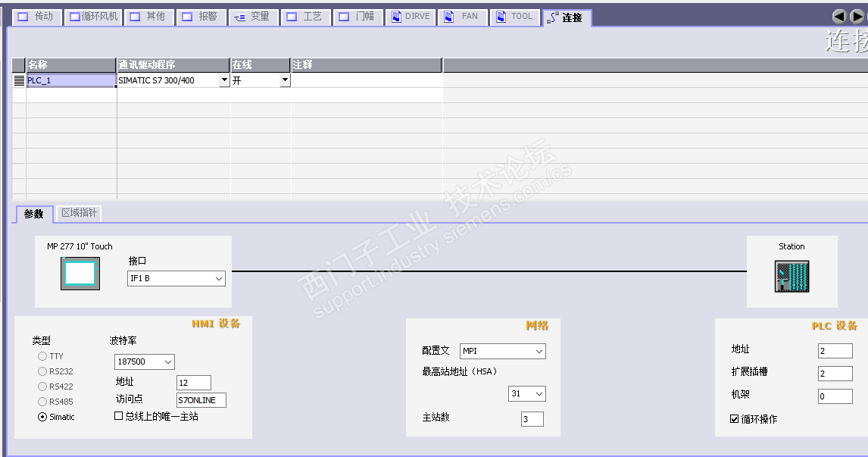Open the 变量 tags tab
This screenshot has width=868, height=457.
point(253,17)
